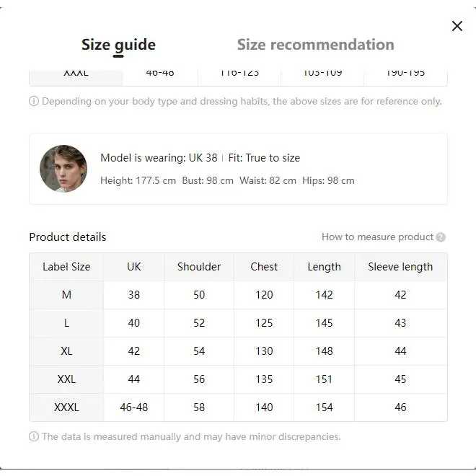Viewport: 476px width, 476px height.
Task: Click the Sleeve length column header
Action: [x=400, y=267]
